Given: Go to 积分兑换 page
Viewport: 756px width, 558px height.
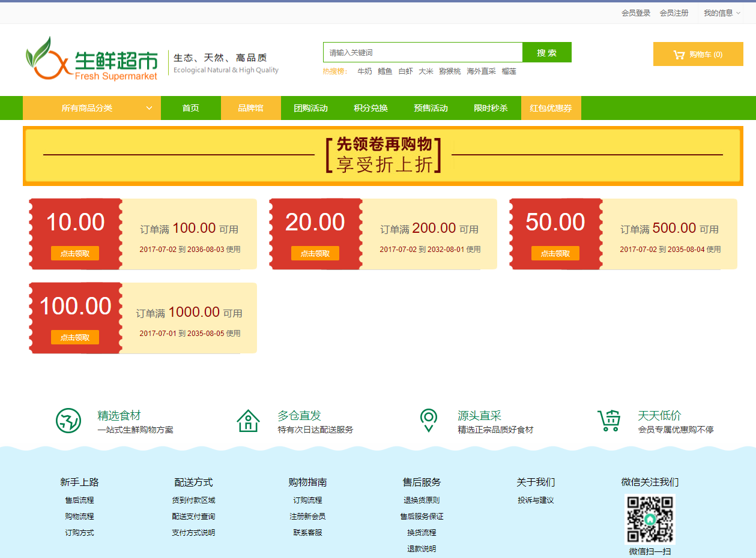Looking at the screenshot, I should [x=371, y=108].
